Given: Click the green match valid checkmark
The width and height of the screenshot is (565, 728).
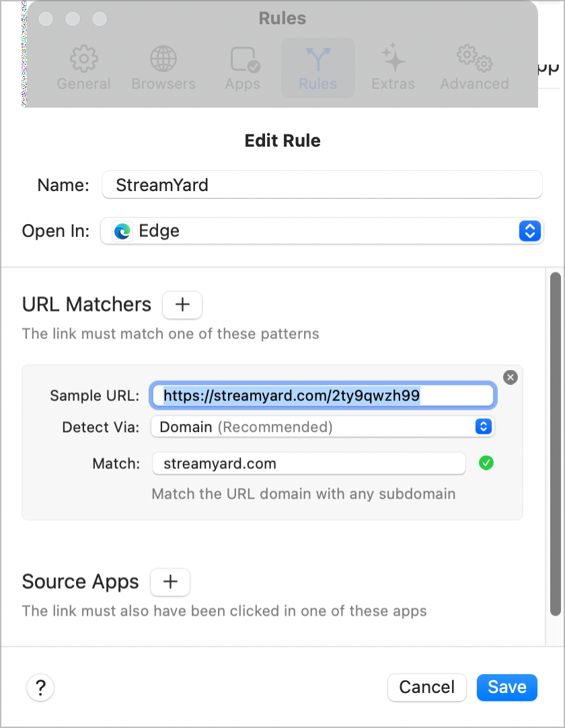Looking at the screenshot, I should [x=486, y=463].
